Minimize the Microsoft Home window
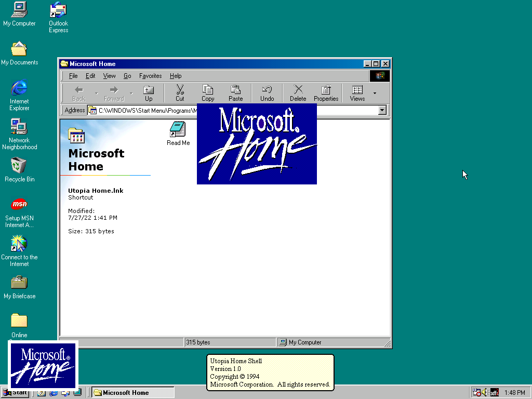 367,64
